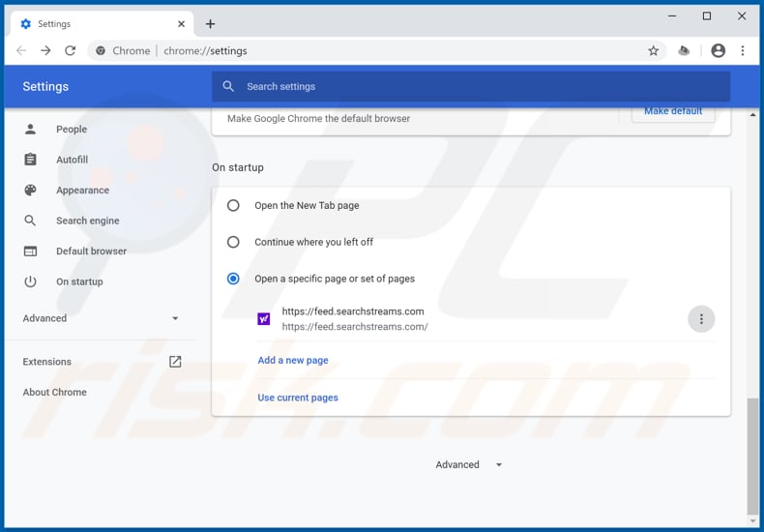Expand Advanced settings at the page bottom

click(469, 464)
